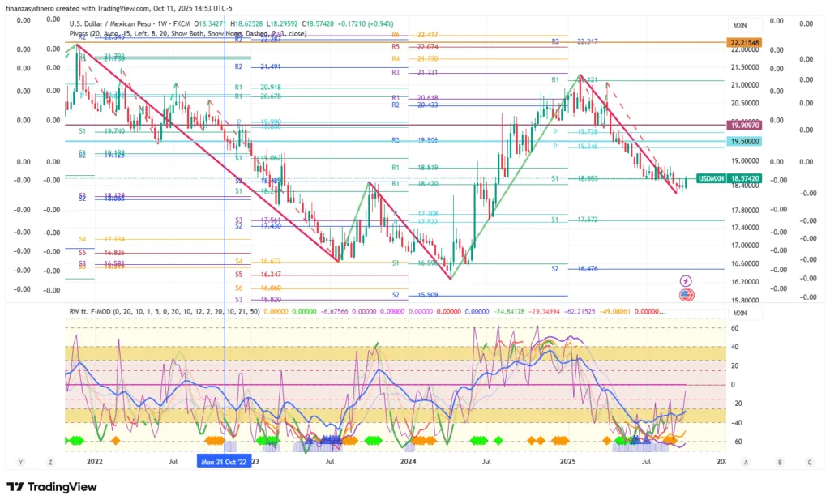The height and width of the screenshot is (504, 830).
Task: Click the circled Z scale icon
Action: point(50,462)
